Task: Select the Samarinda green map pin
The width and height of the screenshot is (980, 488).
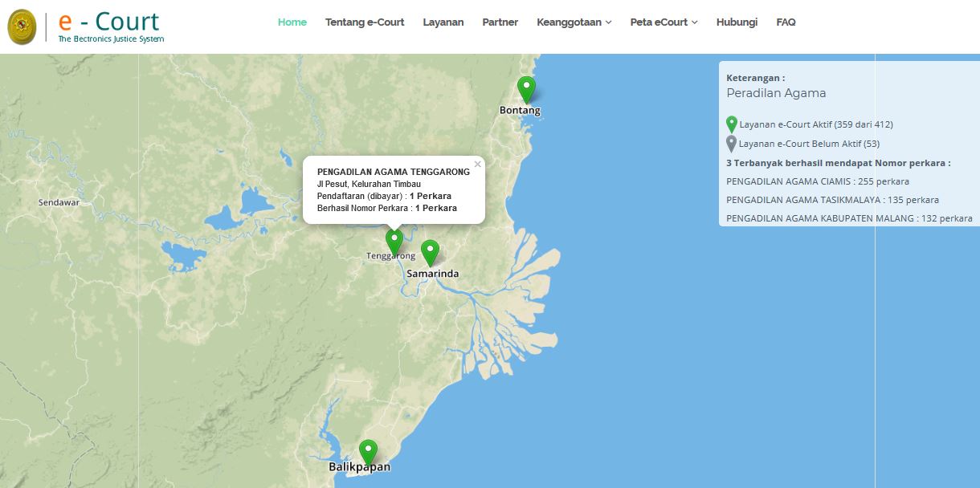Action: point(431,252)
